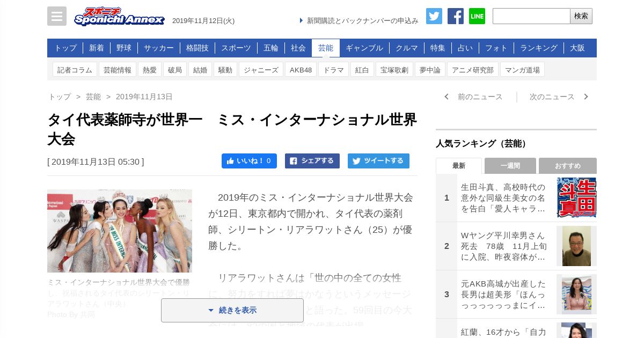644x338 pixels.
Task: Select 新着 in main navigation
Action: [97, 48]
